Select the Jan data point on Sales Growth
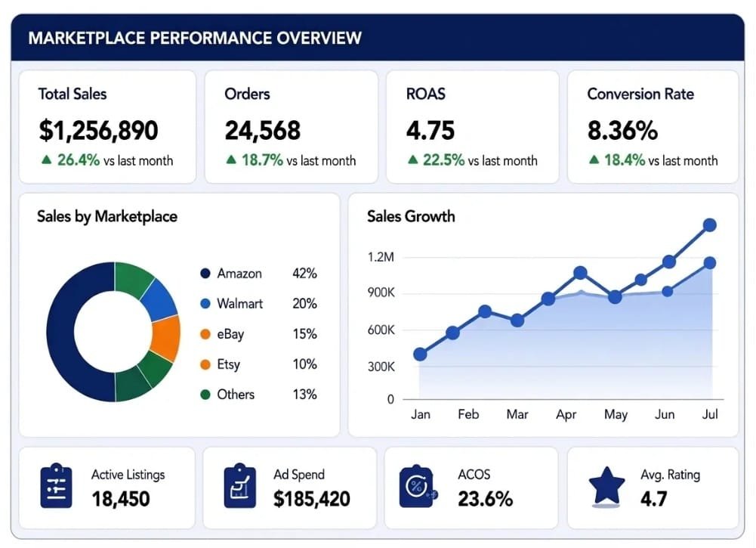Screen dimensions: 756x548 (420, 354)
